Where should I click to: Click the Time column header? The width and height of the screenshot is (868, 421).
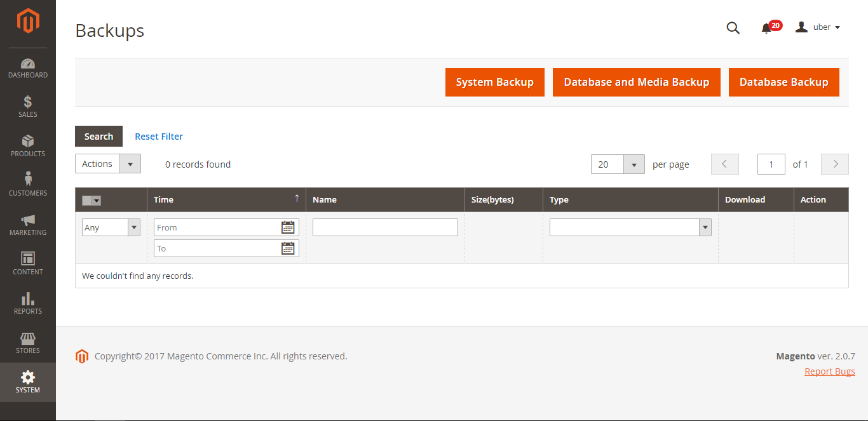point(226,199)
